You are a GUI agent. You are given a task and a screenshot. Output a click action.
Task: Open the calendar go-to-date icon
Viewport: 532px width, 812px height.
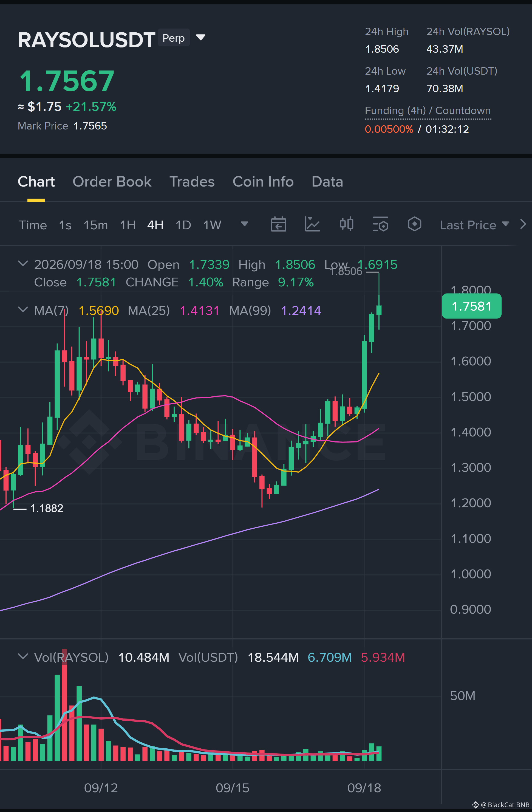(278, 224)
